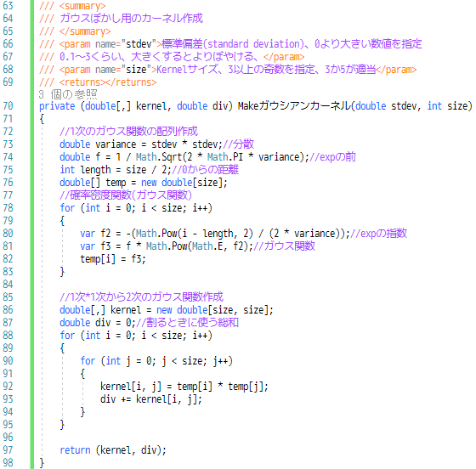The height and width of the screenshot is (469, 476).
Task: Click the method name Makeガウシアンカーネル
Action: pyautogui.click(x=294, y=106)
